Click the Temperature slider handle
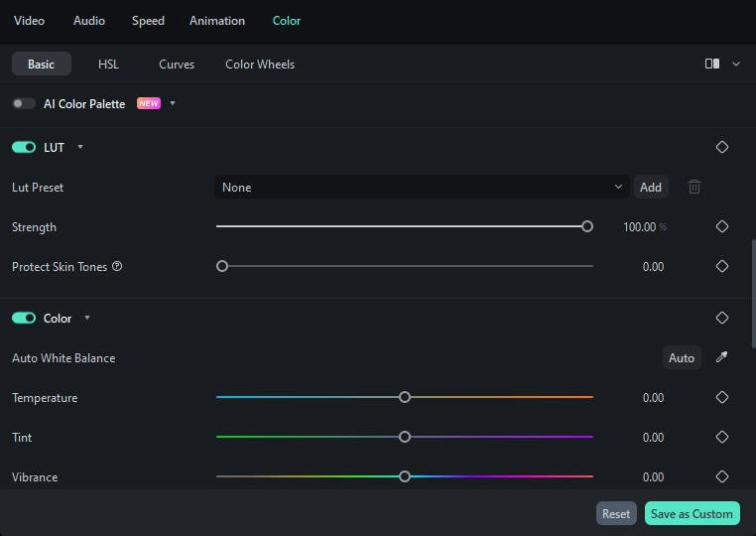 [405, 397]
